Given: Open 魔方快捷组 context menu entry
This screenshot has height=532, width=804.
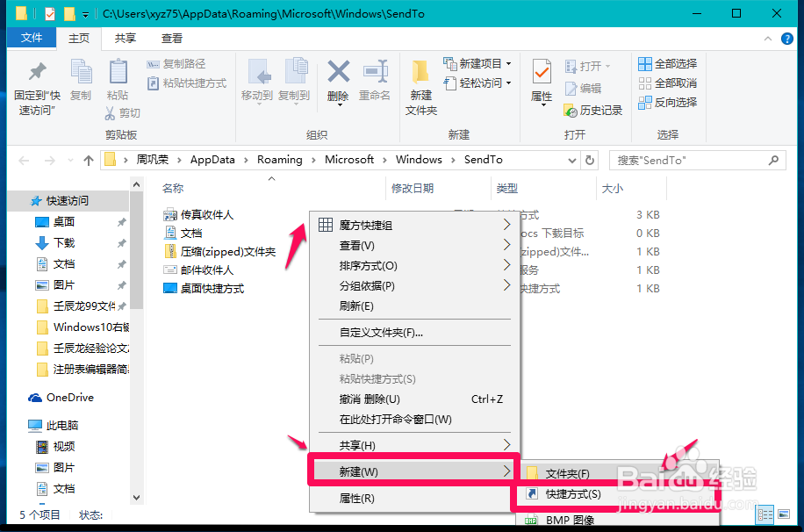Looking at the screenshot, I should click(414, 225).
